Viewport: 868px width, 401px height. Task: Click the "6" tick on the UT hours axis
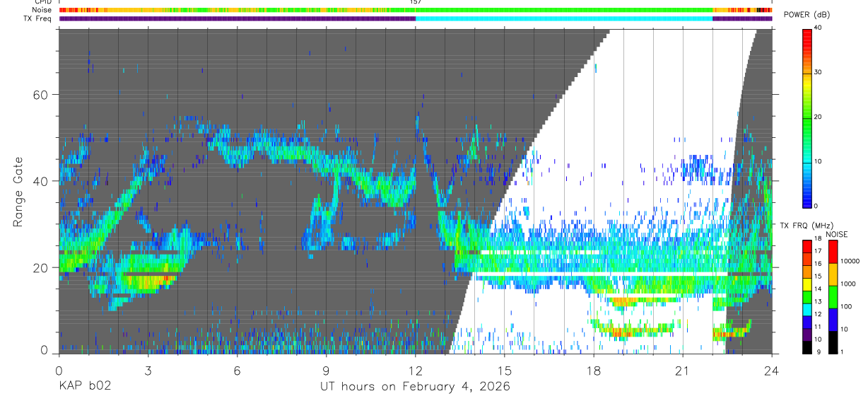pyautogui.click(x=237, y=371)
